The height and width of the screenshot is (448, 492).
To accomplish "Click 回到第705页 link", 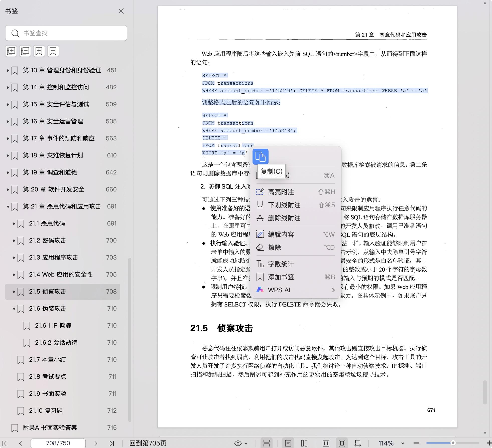I will coord(148,443).
